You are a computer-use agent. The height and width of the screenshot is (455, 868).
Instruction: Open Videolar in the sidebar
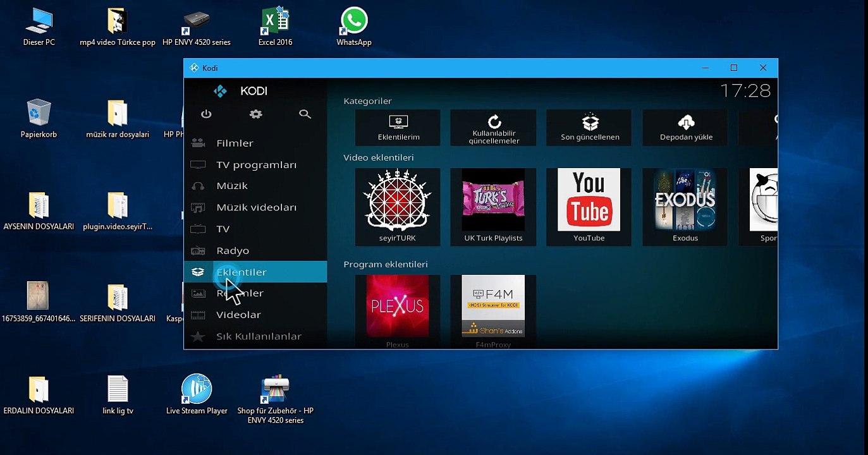(255, 315)
